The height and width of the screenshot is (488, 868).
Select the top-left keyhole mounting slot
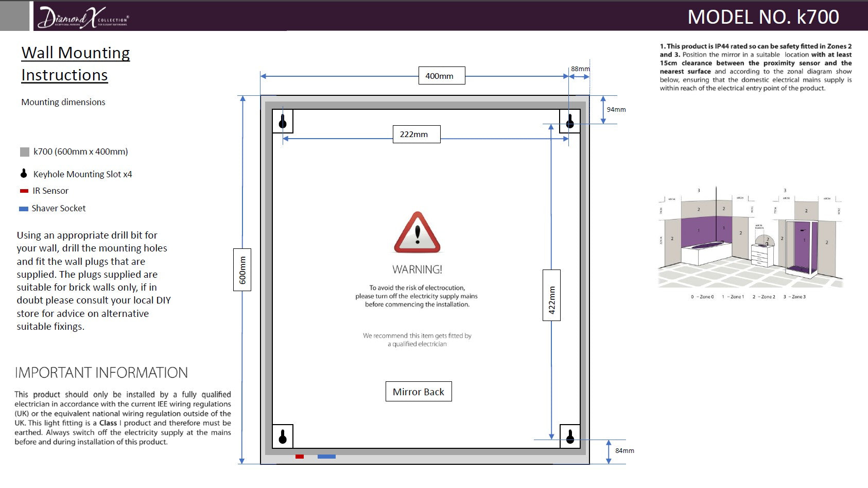point(283,121)
